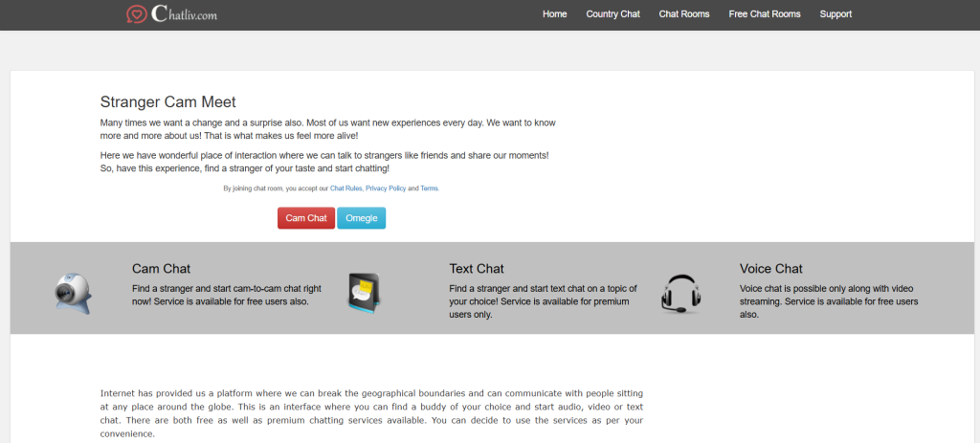The width and height of the screenshot is (980, 443).
Task: Click the webcam icon beside Cam Chat
Action: click(x=73, y=293)
